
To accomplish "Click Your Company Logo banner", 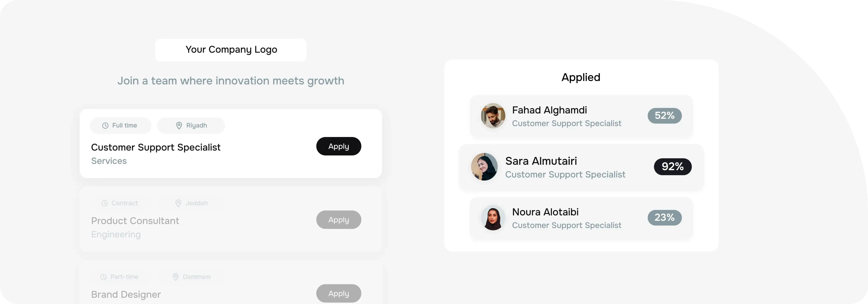I will pos(231,50).
